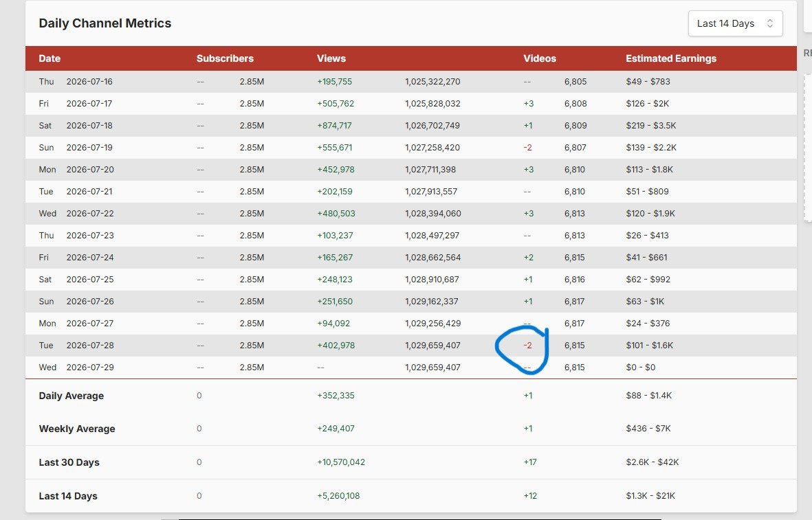This screenshot has width=812, height=520.
Task: Click the video count 6,805
Action: pos(575,81)
